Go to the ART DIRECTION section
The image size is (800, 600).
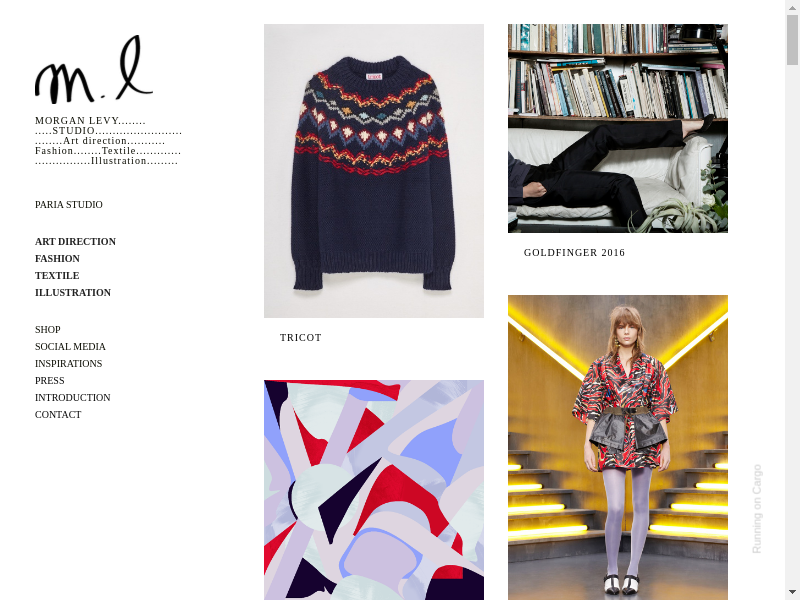[76, 242]
